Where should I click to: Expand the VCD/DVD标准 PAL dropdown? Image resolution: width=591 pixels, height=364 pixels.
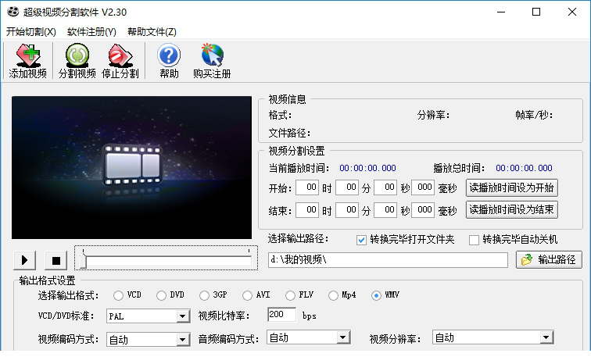183,316
